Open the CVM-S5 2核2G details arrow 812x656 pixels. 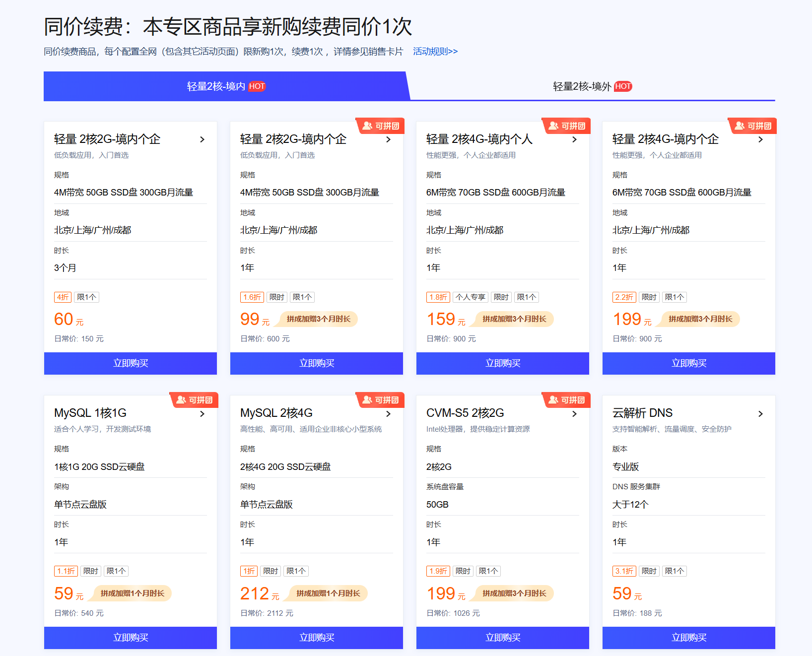click(574, 414)
